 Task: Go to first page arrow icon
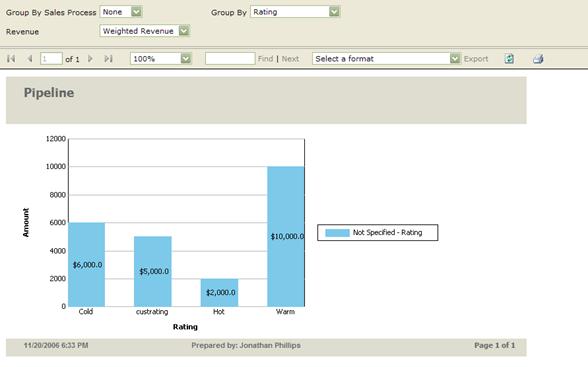pyautogui.click(x=11, y=58)
